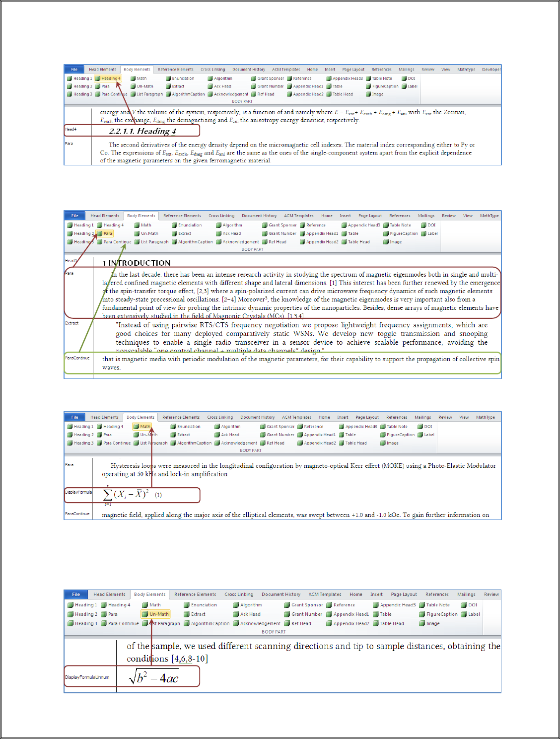Click the highlighted Un-Math button in its ribbon
The height and width of the screenshot is (739, 560).
[x=155, y=614]
